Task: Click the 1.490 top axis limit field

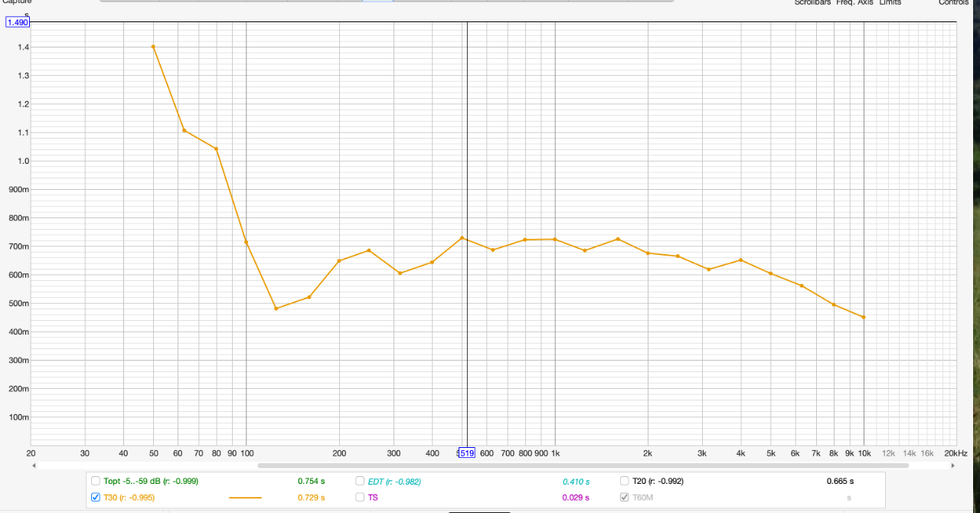Action: click(18, 23)
